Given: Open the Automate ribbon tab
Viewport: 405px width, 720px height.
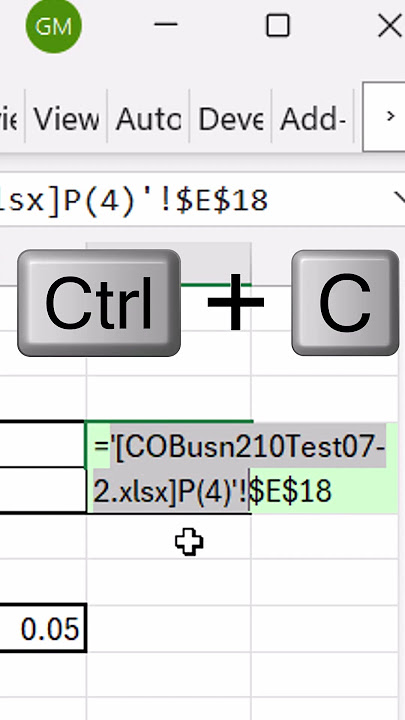Looking at the screenshot, I should [x=148, y=119].
